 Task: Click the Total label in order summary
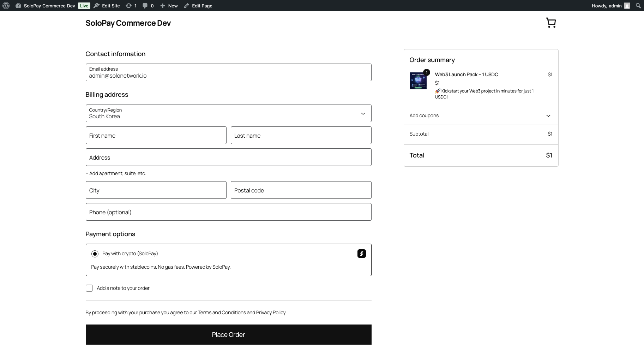(417, 155)
